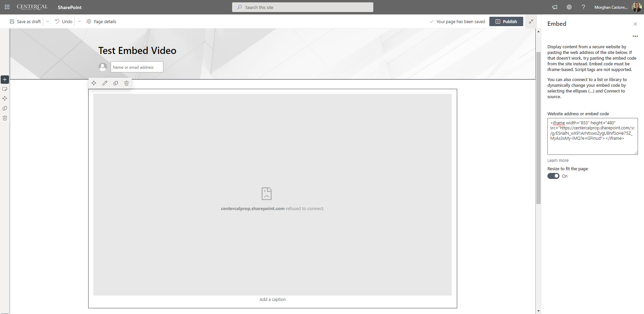Click the SharePoint settings gear
The height and width of the screenshot is (314, 644).
[x=569, y=7]
